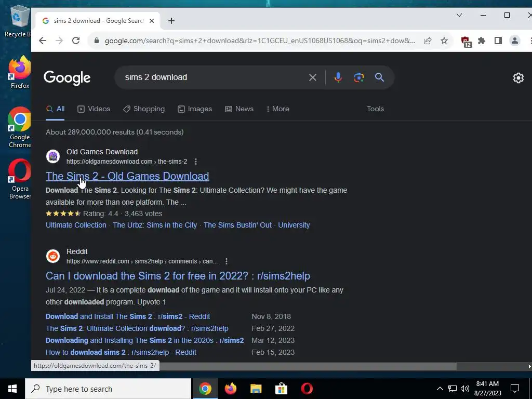Select the Google Chrome desktop shortcut
Viewport: 532px width, 399px height.
pos(20,127)
